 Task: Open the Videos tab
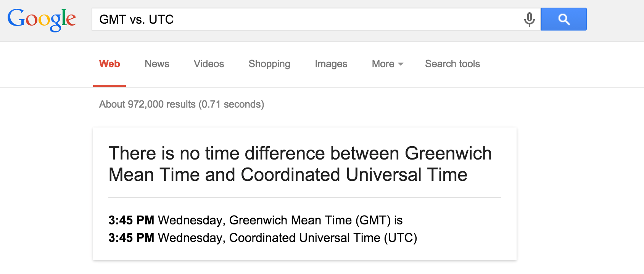209,64
